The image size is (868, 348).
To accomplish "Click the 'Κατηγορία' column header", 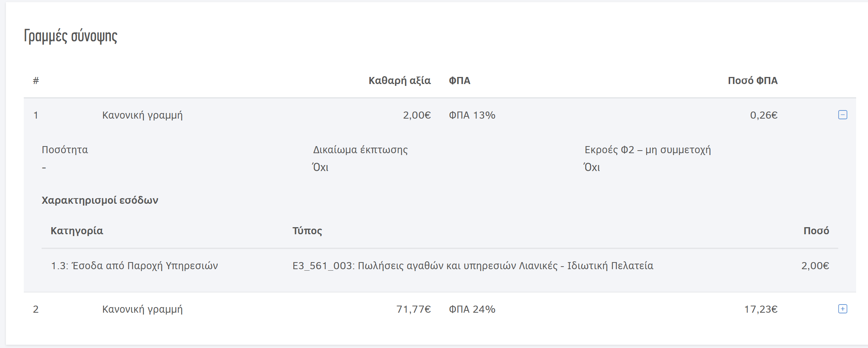I will point(77,231).
